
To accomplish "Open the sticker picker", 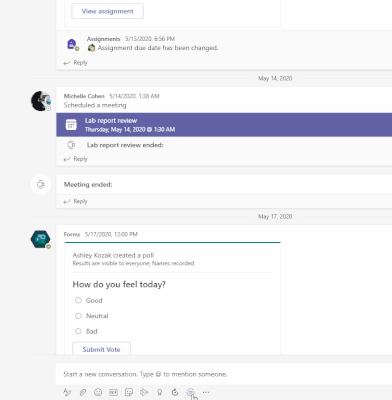I will (x=129, y=392).
